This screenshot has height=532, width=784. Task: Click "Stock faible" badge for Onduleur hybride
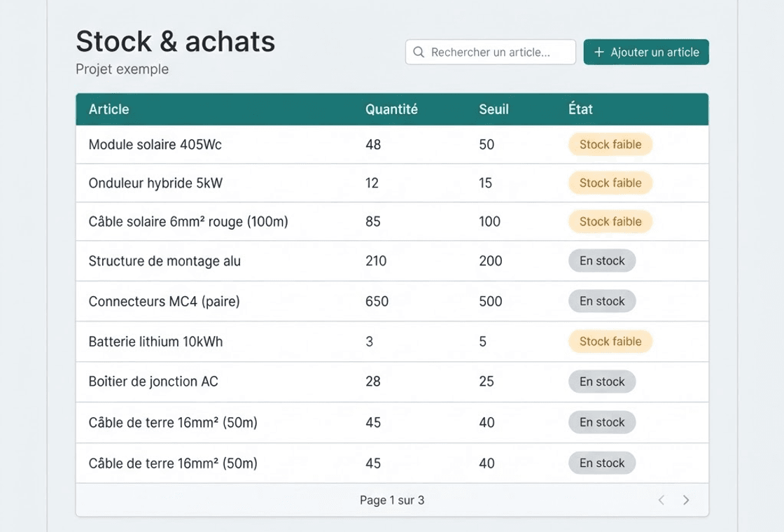[610, 183]
